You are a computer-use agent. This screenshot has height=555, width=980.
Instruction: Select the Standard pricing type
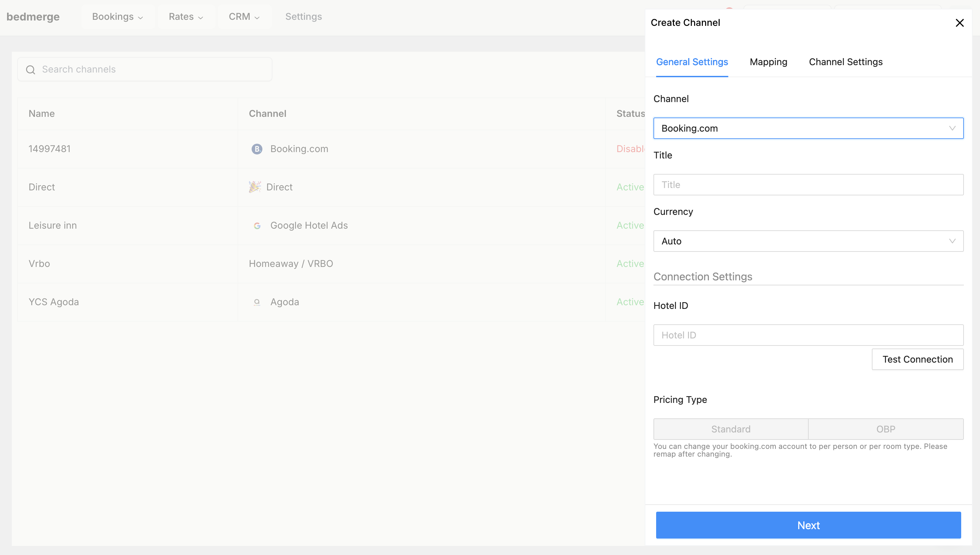click(x=730, y=429)
